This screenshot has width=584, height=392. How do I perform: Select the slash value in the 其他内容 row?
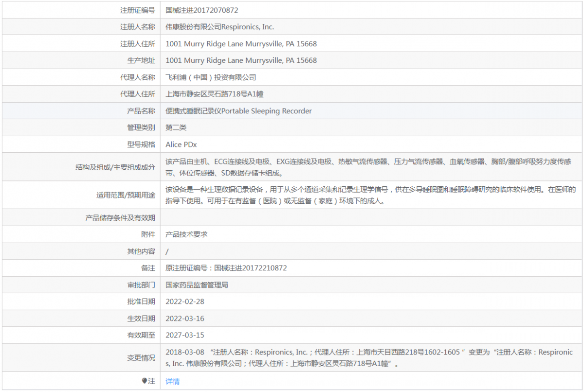pos(167,251)
